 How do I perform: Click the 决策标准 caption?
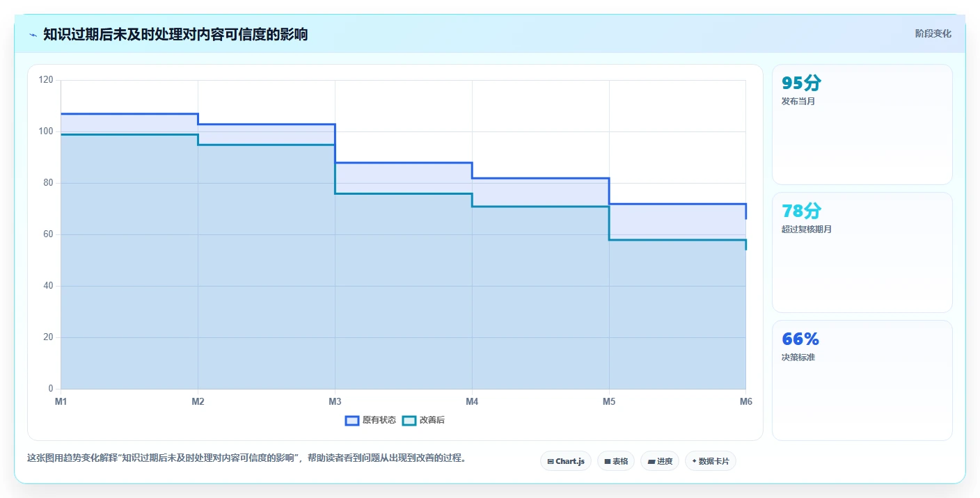point(798,358)
